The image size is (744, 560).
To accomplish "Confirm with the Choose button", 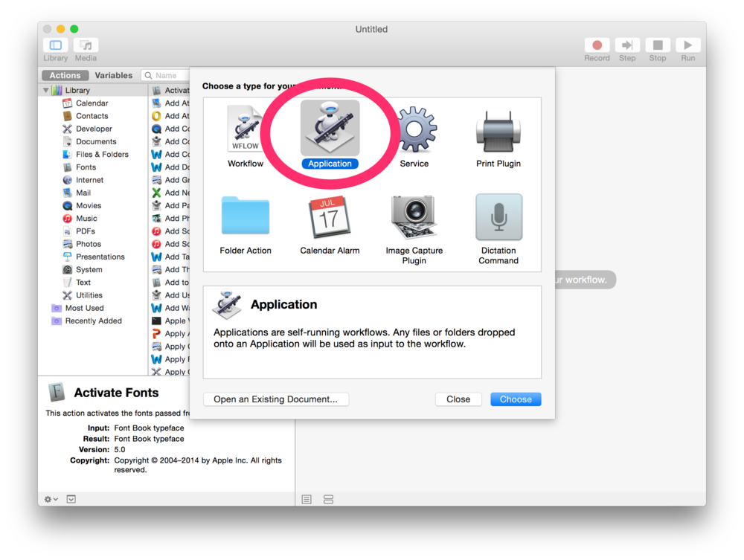I will coord(516,399).
